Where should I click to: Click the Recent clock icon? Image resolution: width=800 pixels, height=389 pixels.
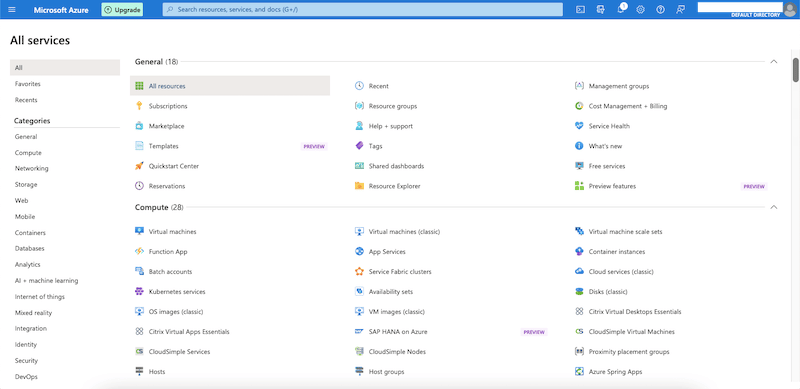(359, 86)
